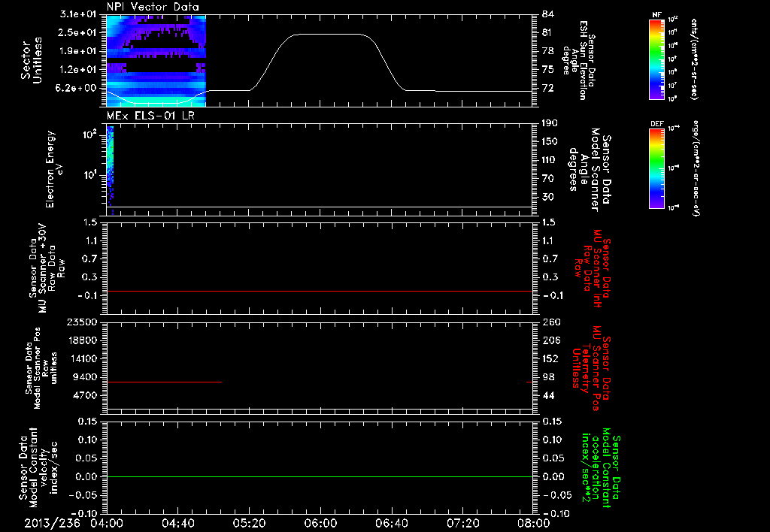Click the '06:40' time tick label
Image resolution: width=770 pixels, height=532 pixels.
click(x=391, y=523)
